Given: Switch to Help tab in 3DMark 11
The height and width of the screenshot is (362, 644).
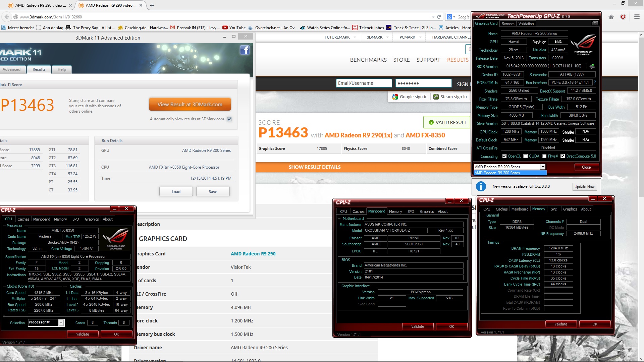Looking at the screenshot, I should 62,69.
